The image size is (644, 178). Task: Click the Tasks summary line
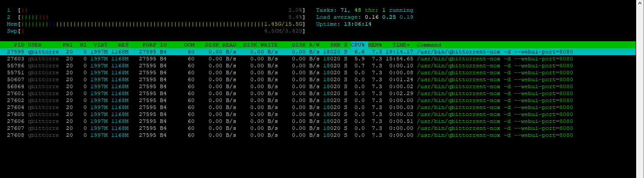point(365,10)
